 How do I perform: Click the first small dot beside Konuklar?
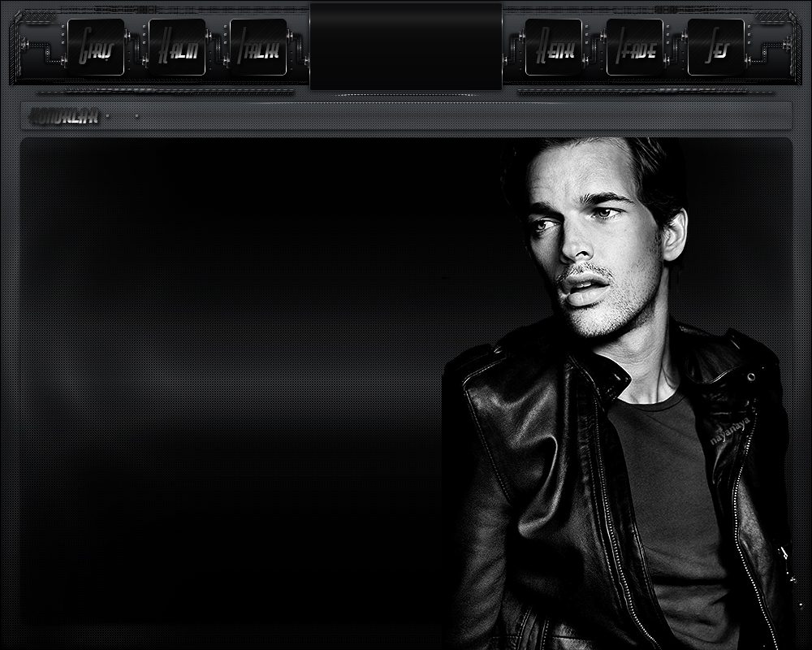(x=110, y=116)
